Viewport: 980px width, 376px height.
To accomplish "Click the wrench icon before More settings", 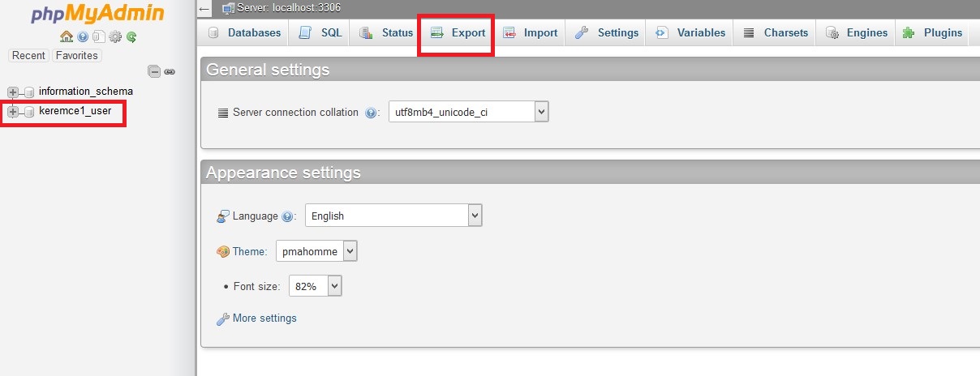I will 223,319.
